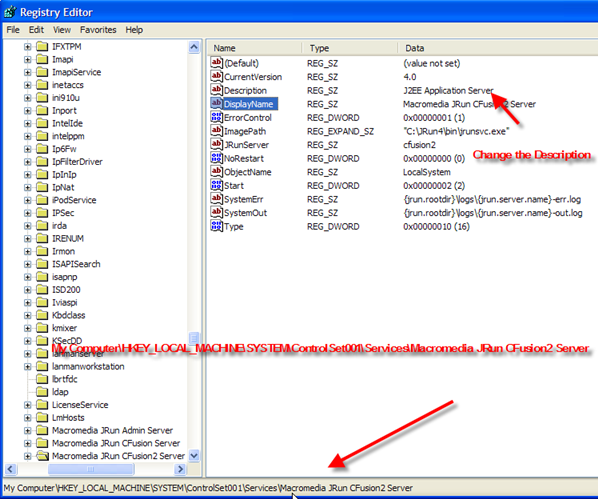Click the Start DWORD value icon
Screen dimensions: 598x499
click(216, 185)
